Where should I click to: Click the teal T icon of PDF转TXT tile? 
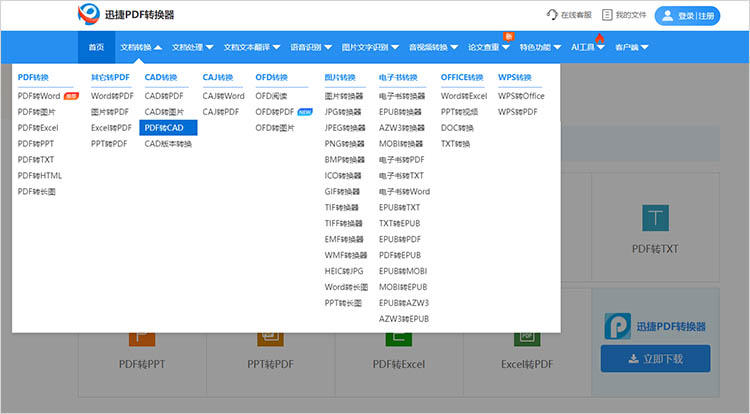pos(655,218)
